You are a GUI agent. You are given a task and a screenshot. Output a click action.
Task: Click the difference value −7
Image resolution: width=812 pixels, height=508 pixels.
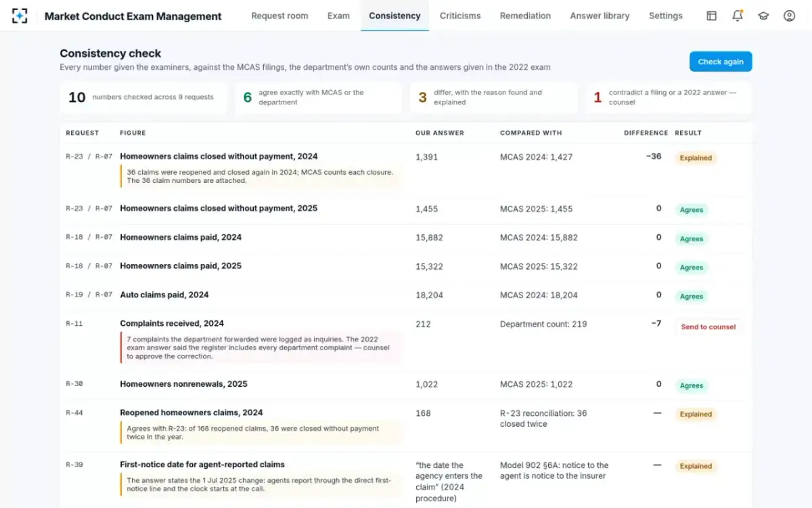point(656,323)
